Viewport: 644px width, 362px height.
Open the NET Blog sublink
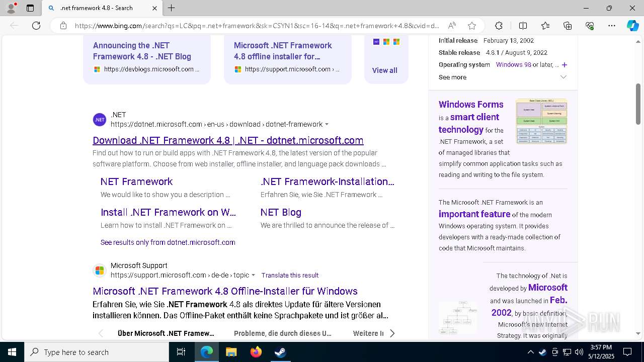[x=281, y=212]
